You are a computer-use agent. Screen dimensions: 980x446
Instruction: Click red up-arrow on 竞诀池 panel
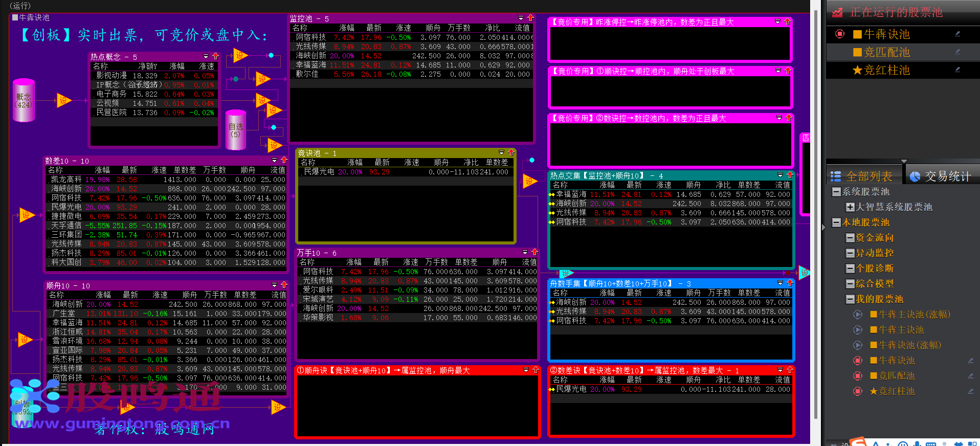coord(510,152)
